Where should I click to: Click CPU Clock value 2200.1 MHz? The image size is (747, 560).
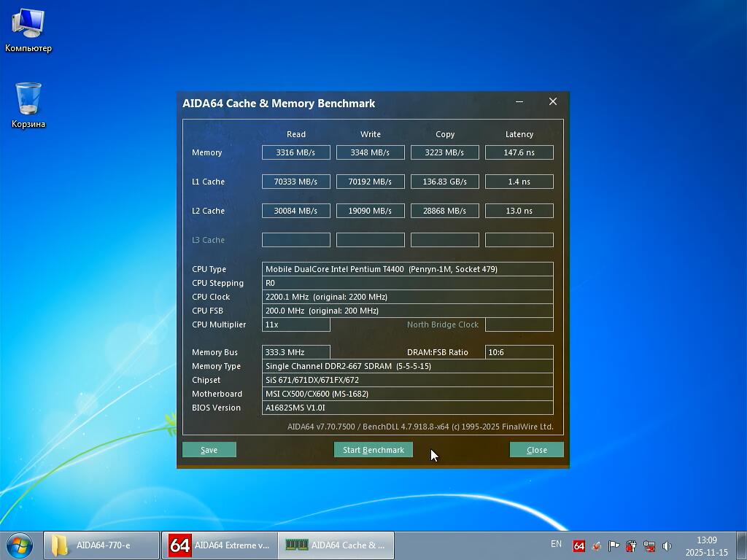tap(407, 297)
